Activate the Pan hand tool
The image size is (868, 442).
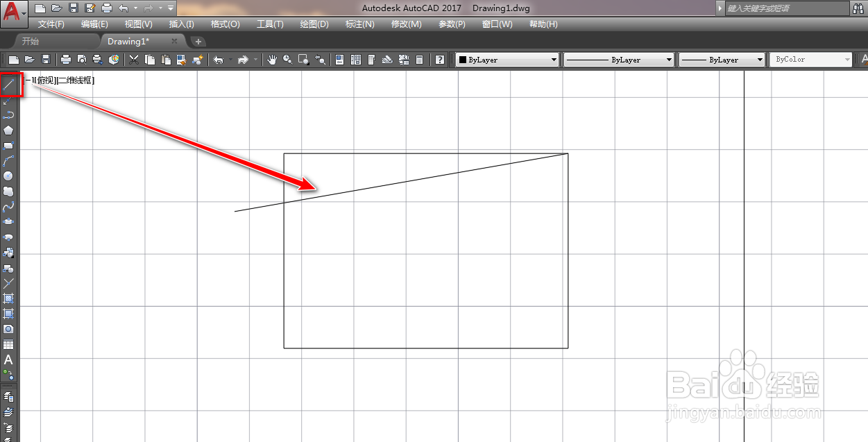pyautogui.click(x=271, y=60)
